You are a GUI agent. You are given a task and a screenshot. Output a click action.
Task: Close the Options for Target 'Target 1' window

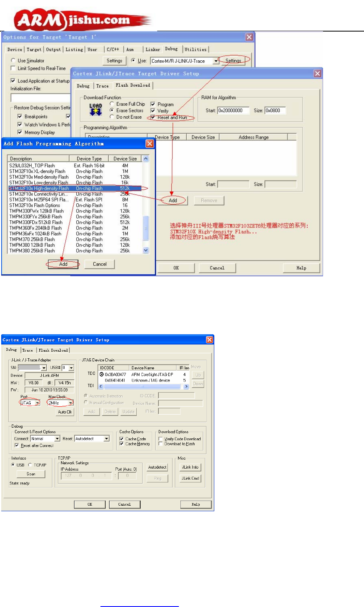tap(249, 37)
